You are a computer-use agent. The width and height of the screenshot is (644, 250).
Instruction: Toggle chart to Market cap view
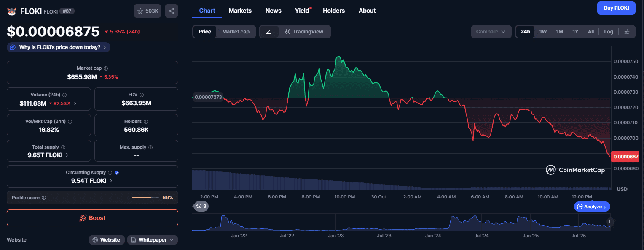[236, 32]
